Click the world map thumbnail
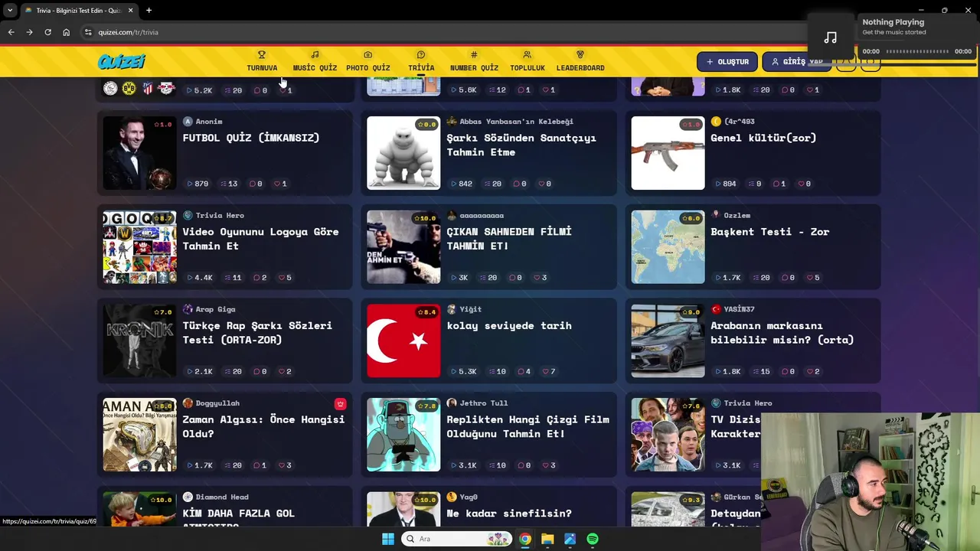Screen dimensions: 980x551 [x=668, y=247]
